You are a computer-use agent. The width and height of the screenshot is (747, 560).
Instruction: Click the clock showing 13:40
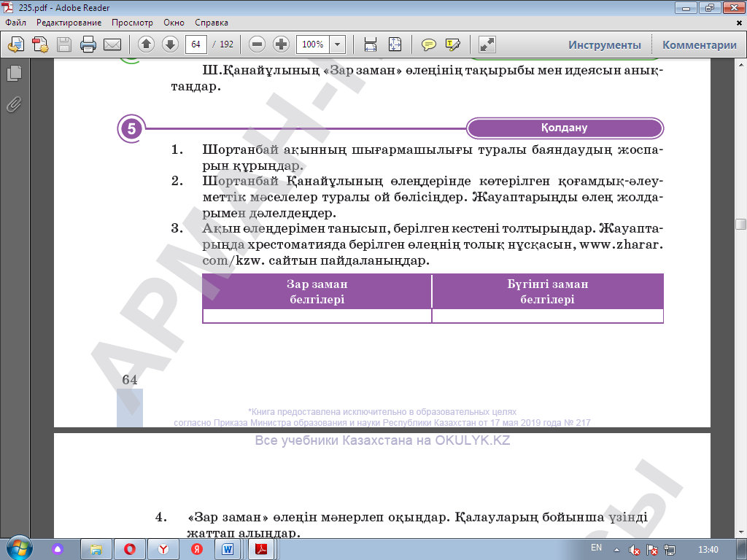[x=708, y=550]
